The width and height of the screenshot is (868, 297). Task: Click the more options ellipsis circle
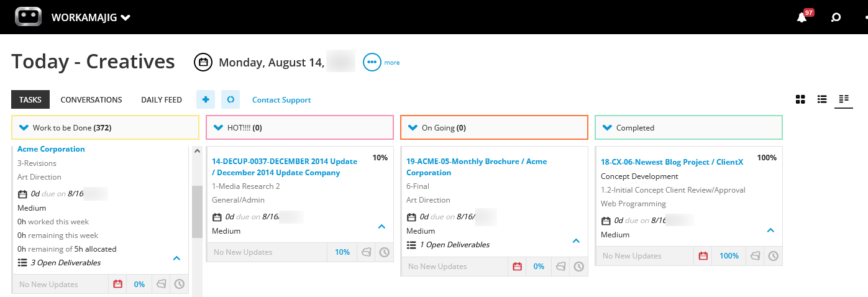pos(372,62)
